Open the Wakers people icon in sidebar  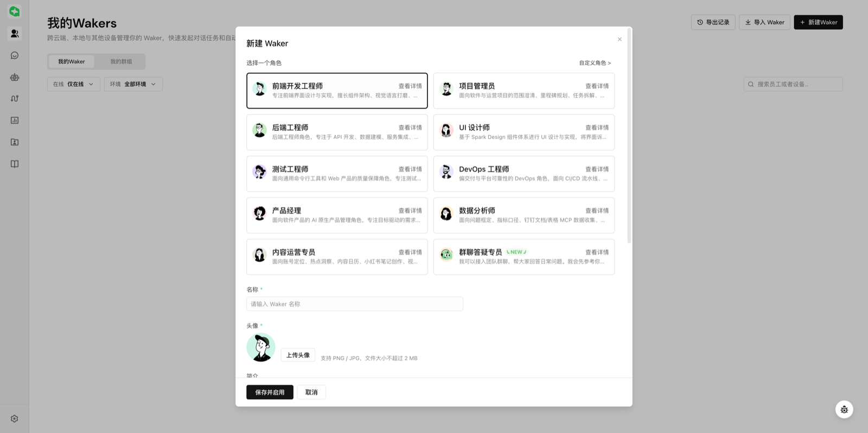tap(15, 34)
